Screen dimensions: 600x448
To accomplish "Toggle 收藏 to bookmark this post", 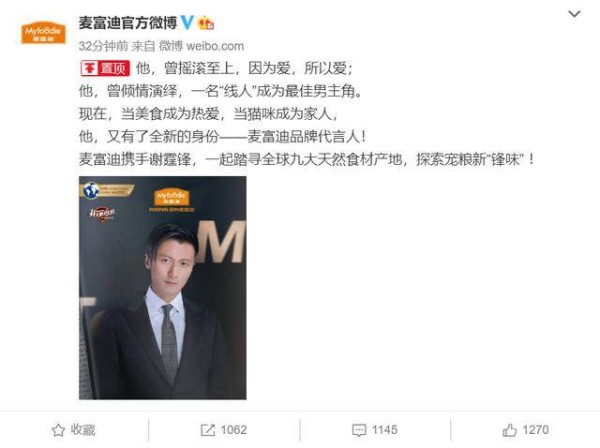I will pyautogui.click(x=73, y=430).
